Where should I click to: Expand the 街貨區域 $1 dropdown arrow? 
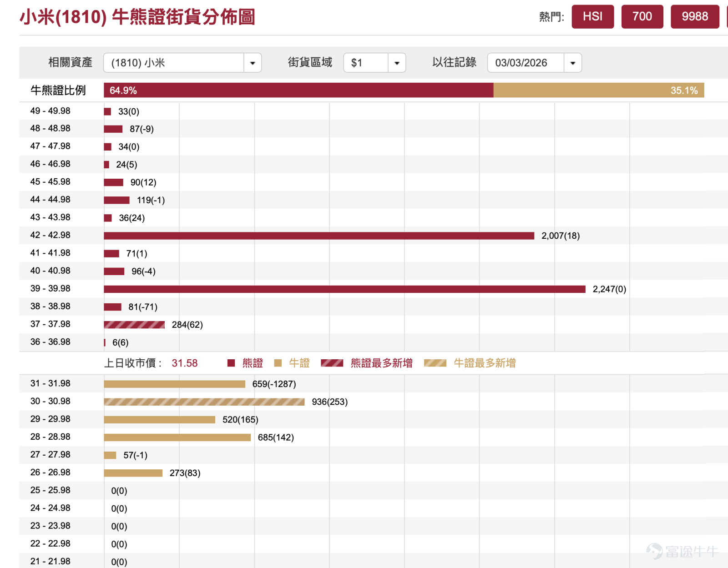397,63
